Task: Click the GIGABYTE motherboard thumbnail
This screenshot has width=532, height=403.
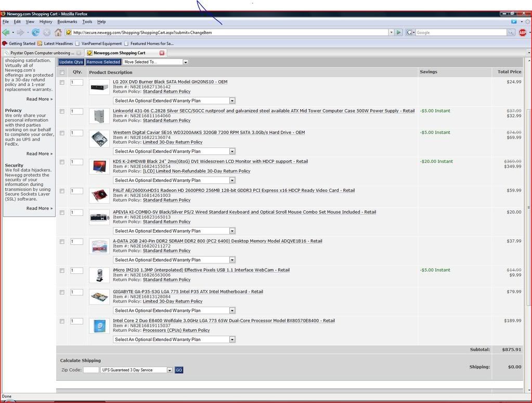Action: 99,297
